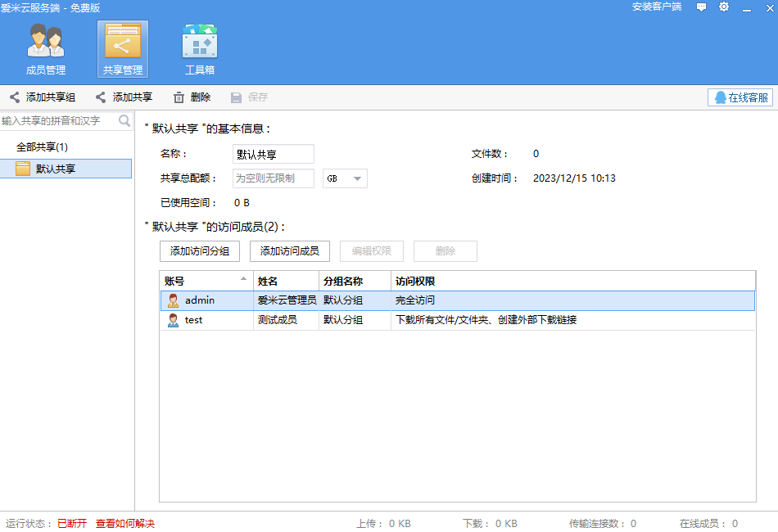The image size is (778, 532).
Task: Expand the GB unit dropdown
Action: tap(357, 178)
